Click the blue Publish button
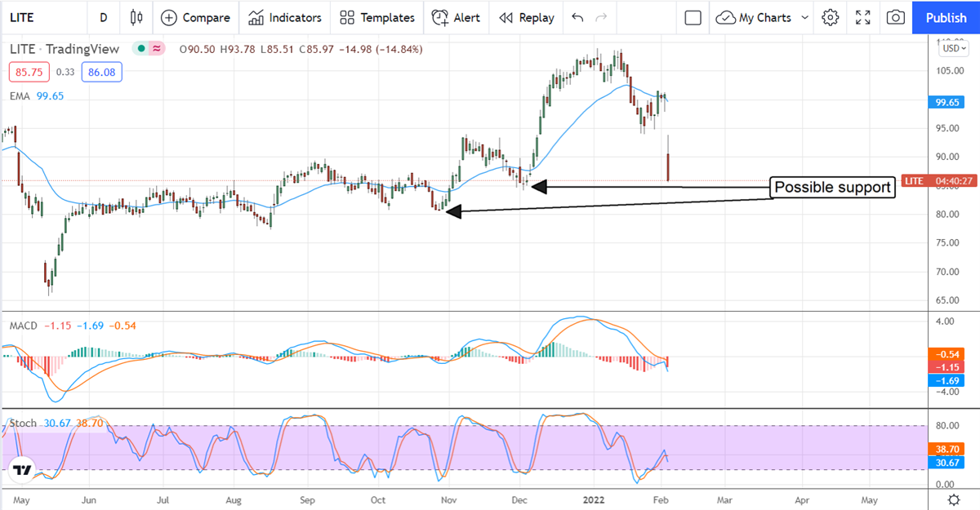The image size is (980, 510). click(947, 17)
